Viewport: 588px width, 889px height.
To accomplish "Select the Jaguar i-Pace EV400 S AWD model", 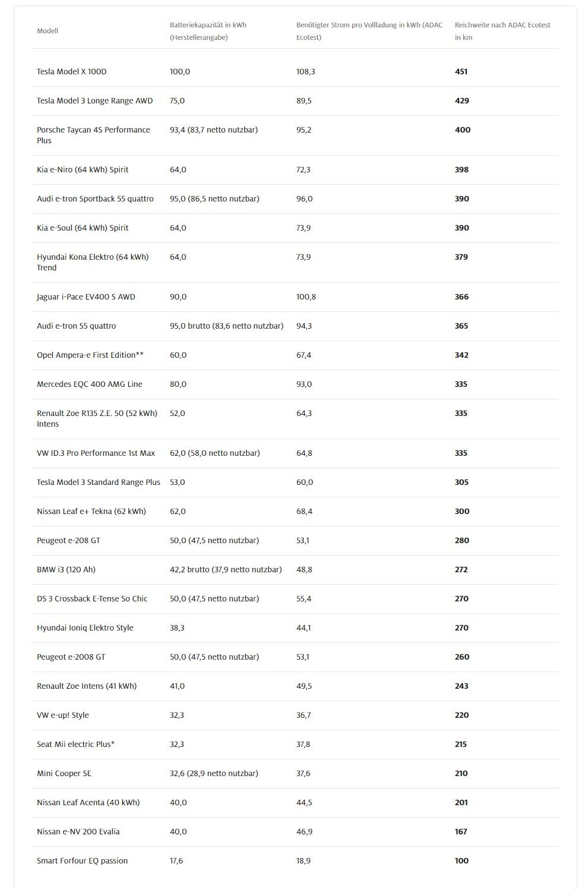I will pyautogui.click(x=86, y=297).
